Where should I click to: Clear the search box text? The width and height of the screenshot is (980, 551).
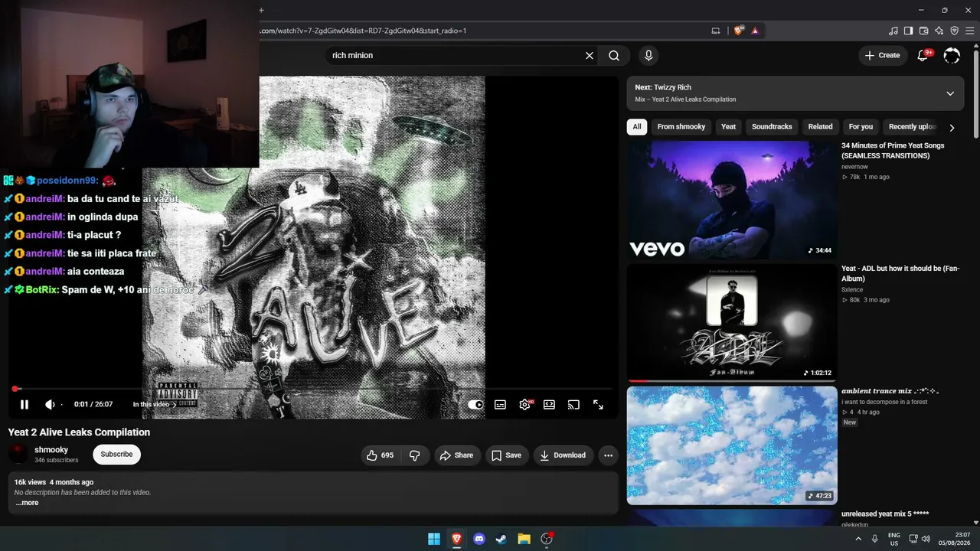(x=590, y=55)
